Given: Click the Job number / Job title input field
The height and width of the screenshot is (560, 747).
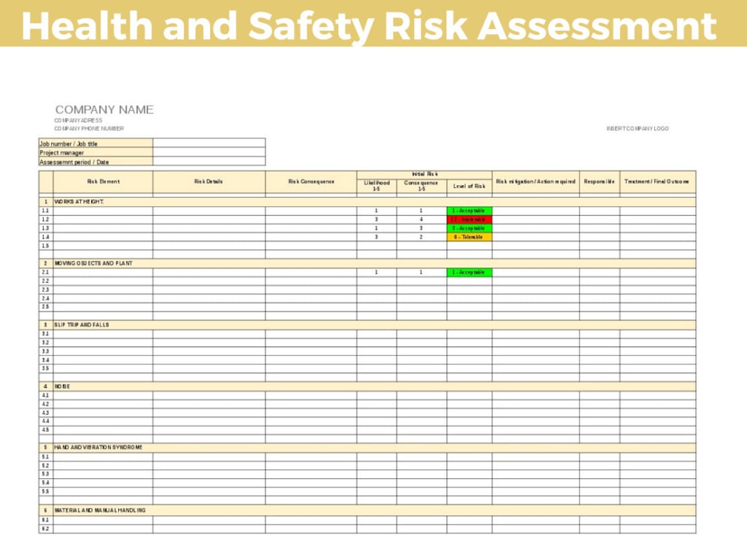Looking at the screenshot, I should (208, 144).
